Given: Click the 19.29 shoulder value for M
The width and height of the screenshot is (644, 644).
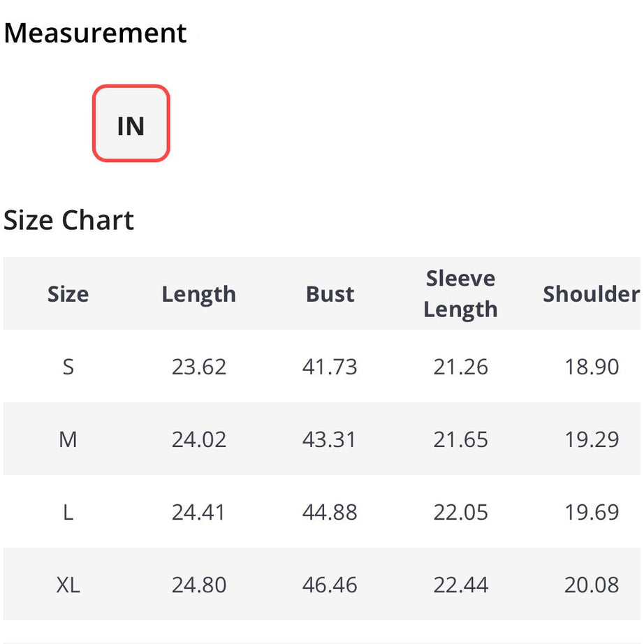Looking at the screenshot, I should (592, 439).
